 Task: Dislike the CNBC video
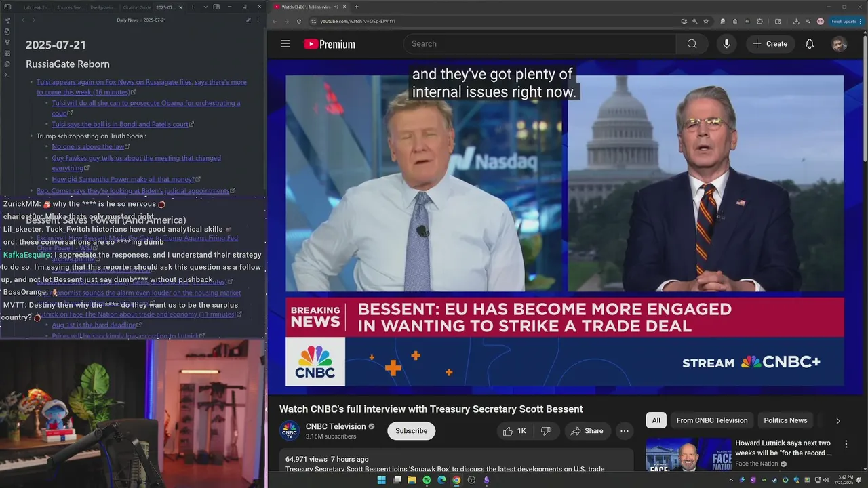[x=546, y=431]
